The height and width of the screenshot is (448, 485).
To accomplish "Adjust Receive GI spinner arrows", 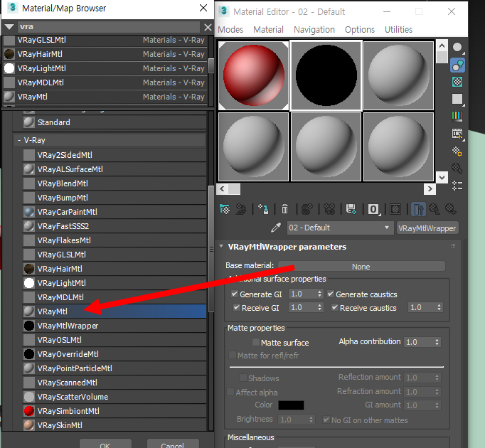I will 319,307.
